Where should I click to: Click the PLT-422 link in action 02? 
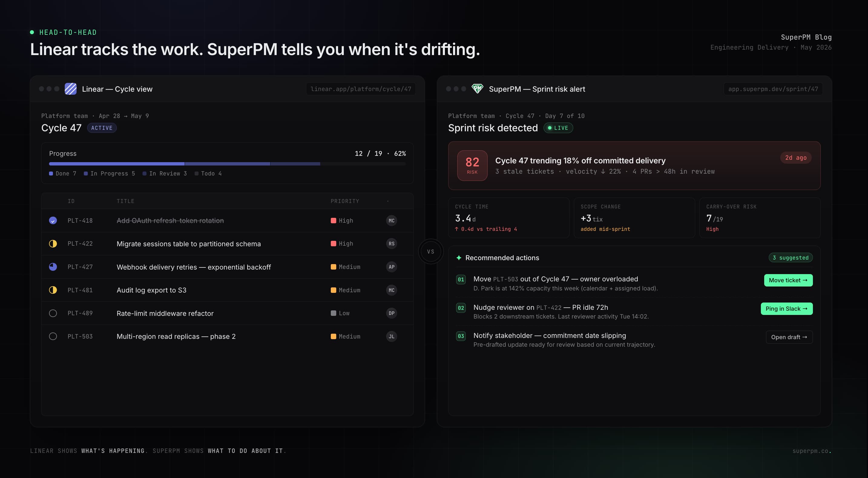[549, 308]
